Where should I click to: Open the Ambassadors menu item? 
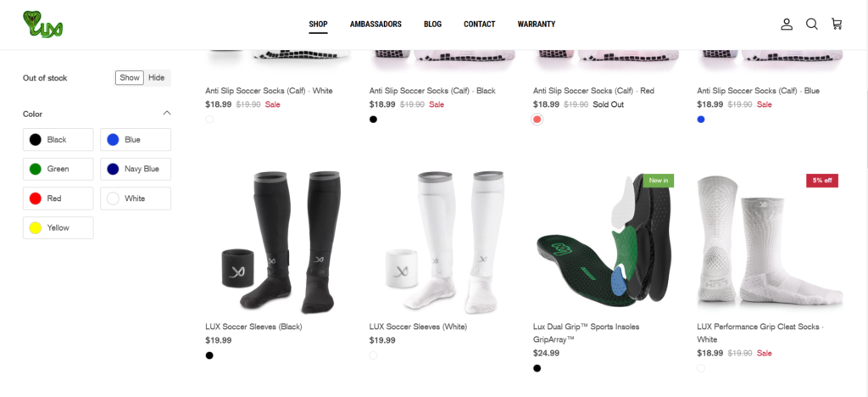point(376,25)
